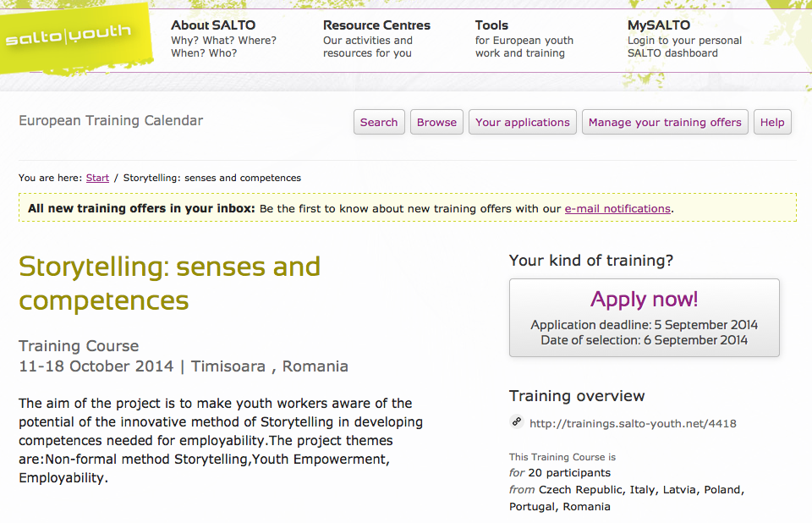Click the Start breadcrumb link
The width and height of the screenshot is (812, 523).
(x=97, y=178)
